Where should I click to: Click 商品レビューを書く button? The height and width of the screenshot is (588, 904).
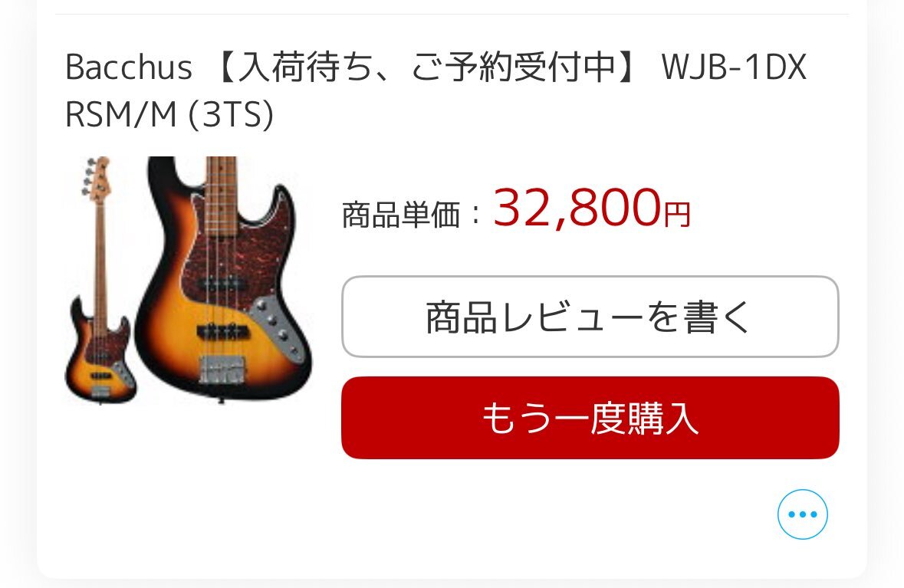(590, 317)
